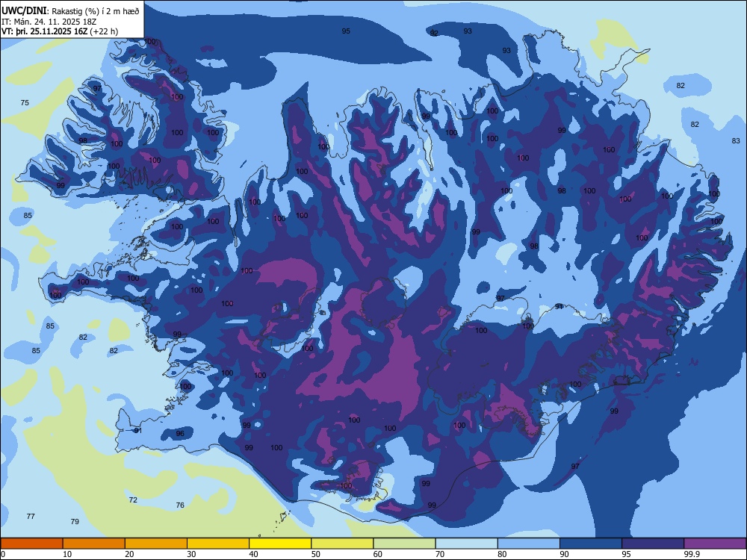
Task: Click the legend tick label '0'
Action: (x=3, y=554)
